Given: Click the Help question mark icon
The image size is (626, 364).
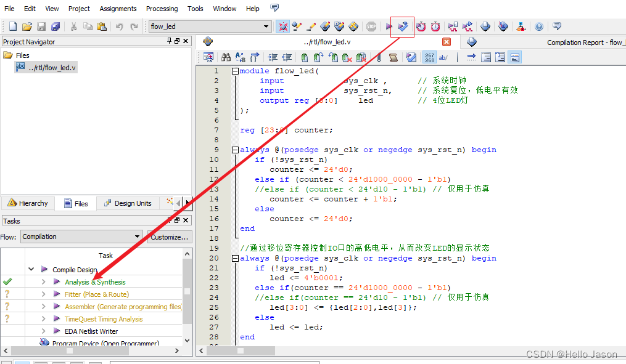Looking at the screenshot, I should [x=539, y=26].
